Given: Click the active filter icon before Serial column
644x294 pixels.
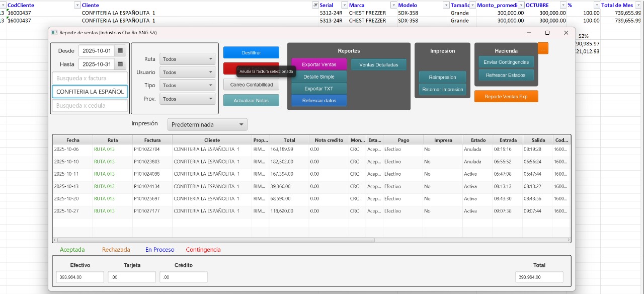Looking at the screenshot, I should click(315, 5).
